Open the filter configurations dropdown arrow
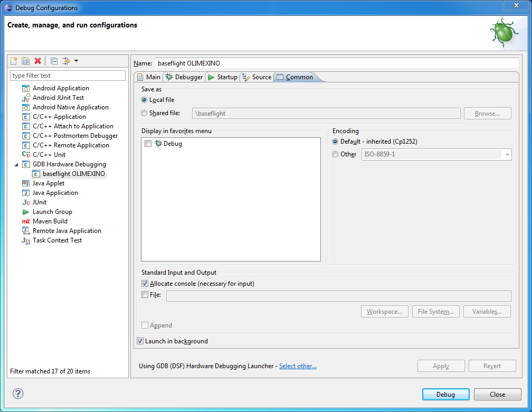 click(76, 61)
